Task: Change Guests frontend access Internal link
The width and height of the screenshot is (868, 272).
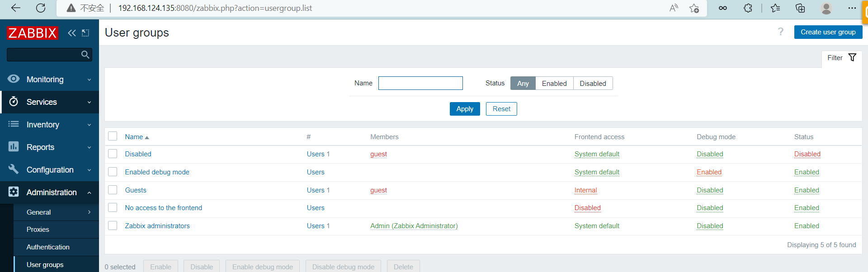Action: (585, 190)
